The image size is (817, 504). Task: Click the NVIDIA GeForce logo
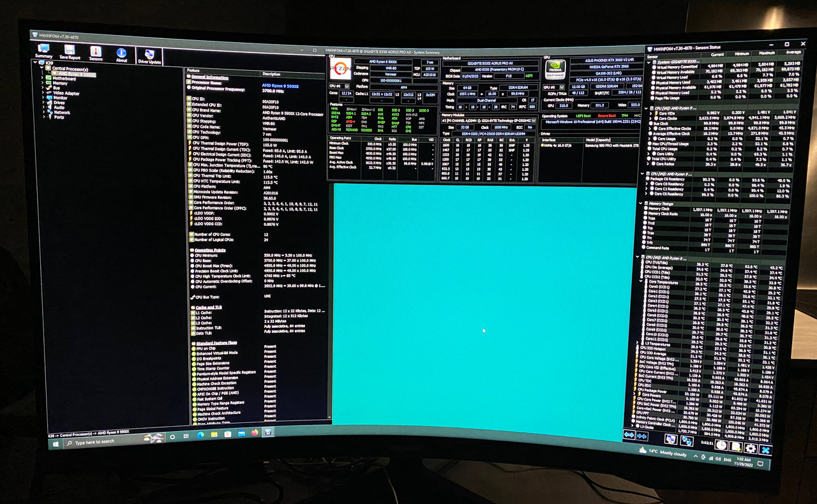click(555, 68)
